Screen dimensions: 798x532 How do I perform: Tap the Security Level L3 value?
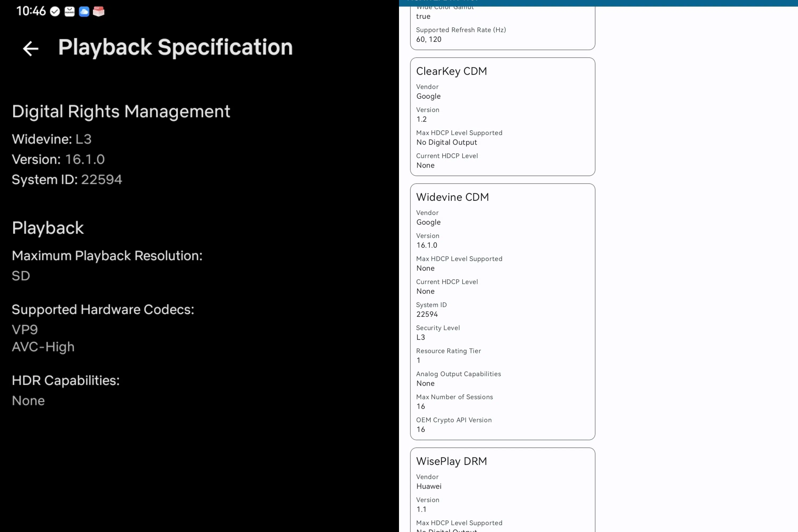(x=421, y=337)
